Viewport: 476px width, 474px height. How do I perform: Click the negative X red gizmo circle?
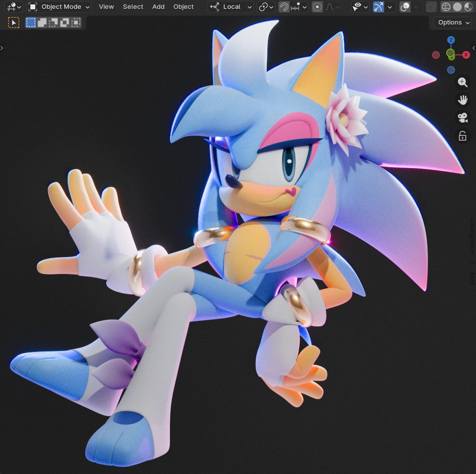[436, 55]
